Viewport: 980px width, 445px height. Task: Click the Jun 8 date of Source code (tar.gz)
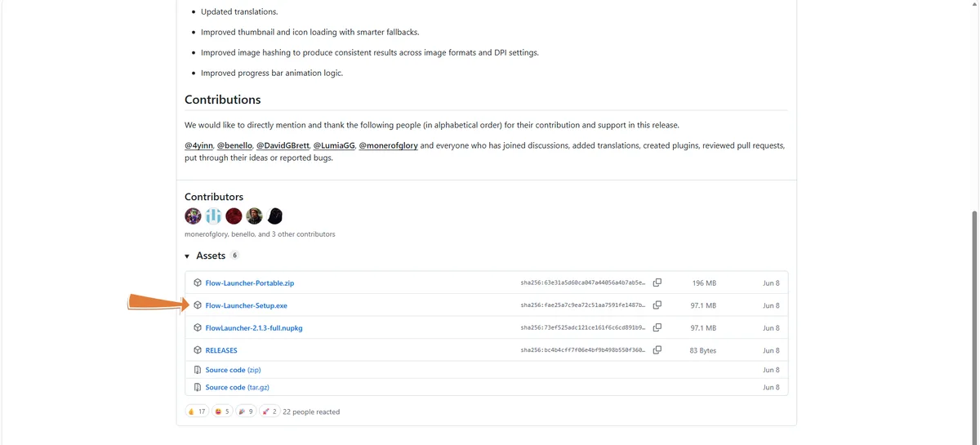771,387
